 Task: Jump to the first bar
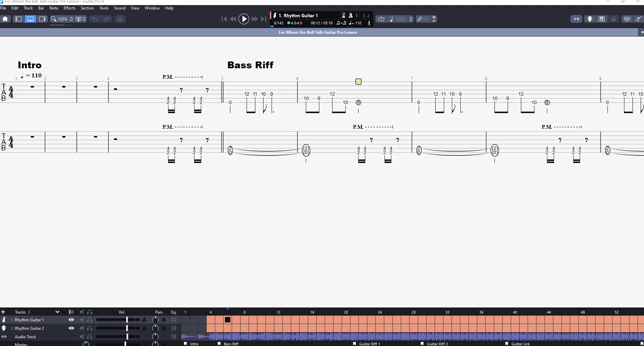click(224, 19)
